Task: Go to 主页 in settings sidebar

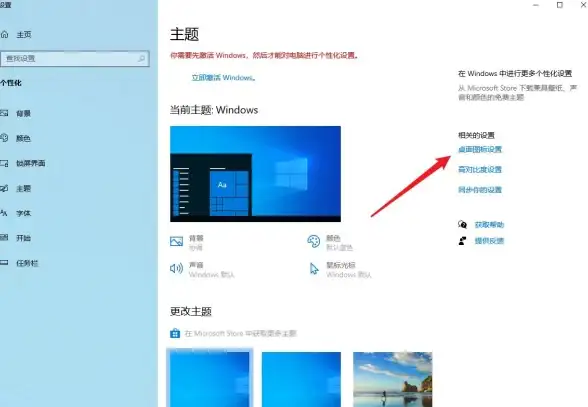Action: pos(24,35)
